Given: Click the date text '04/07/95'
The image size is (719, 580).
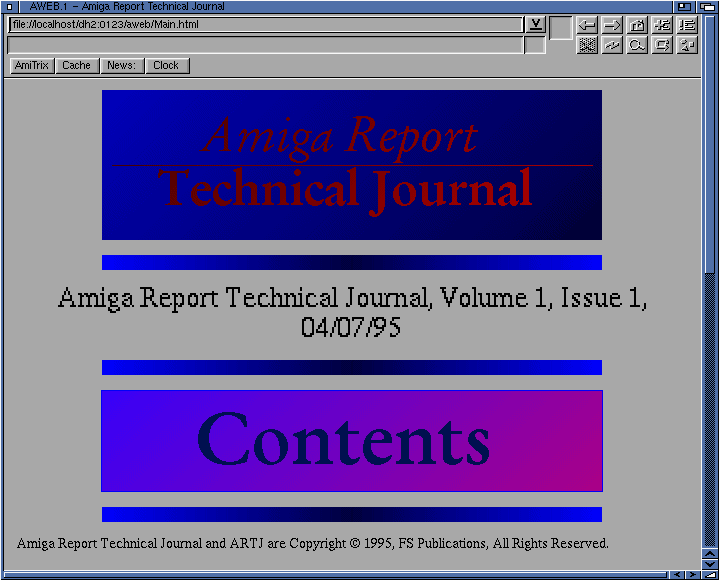Looking at the screenshot, I should 351,327.
